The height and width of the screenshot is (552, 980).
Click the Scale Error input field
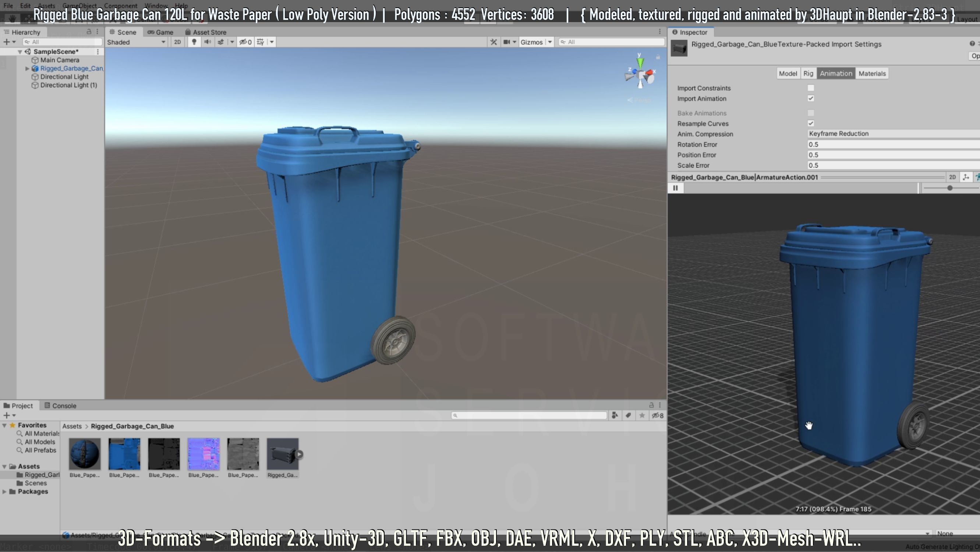coord(893,165)
